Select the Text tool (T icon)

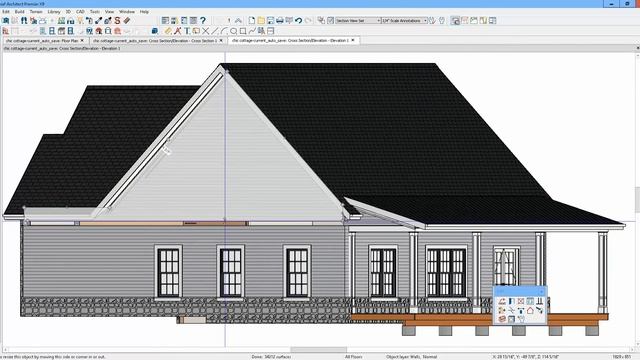tap(187, 31)
